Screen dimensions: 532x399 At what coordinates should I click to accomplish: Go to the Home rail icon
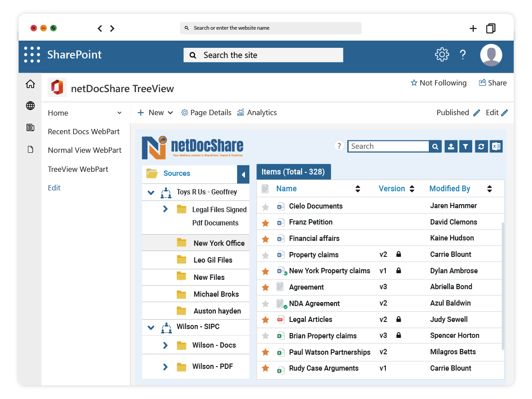click(30, 84)
